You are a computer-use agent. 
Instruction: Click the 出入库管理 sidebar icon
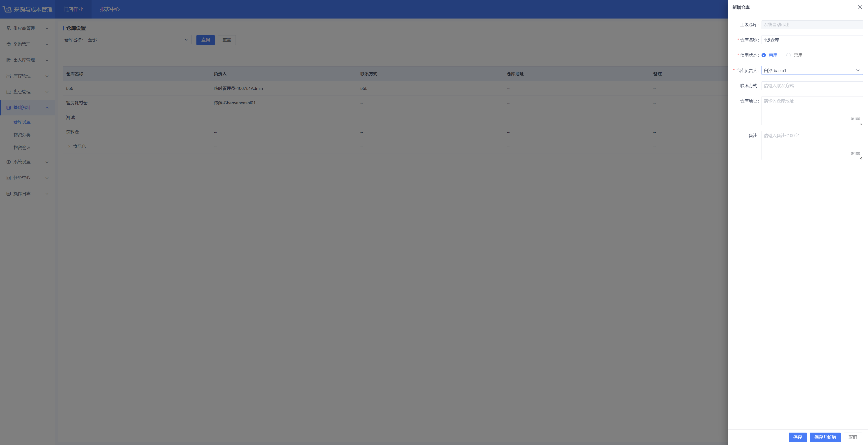8,60
